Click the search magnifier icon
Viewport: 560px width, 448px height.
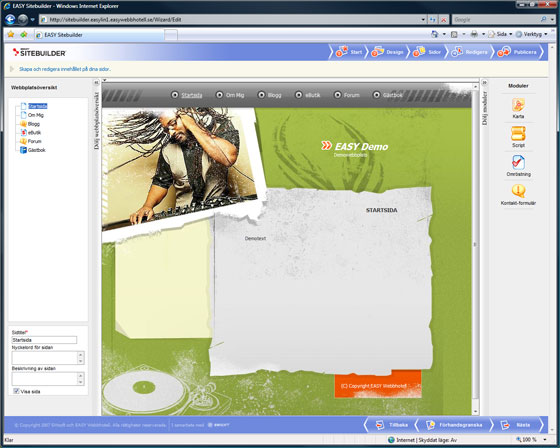pyautogui.click(x=544, y=19)
